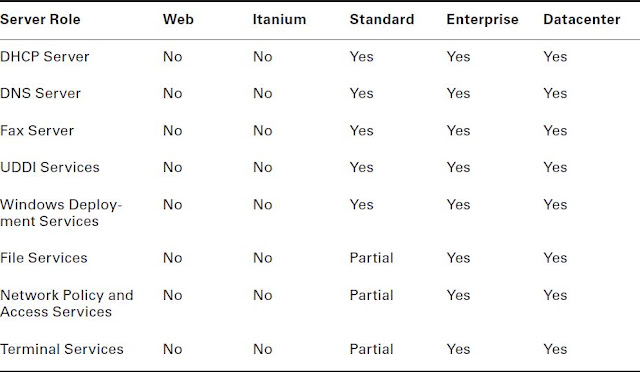Select the Datacenter column header

[582, 19]
